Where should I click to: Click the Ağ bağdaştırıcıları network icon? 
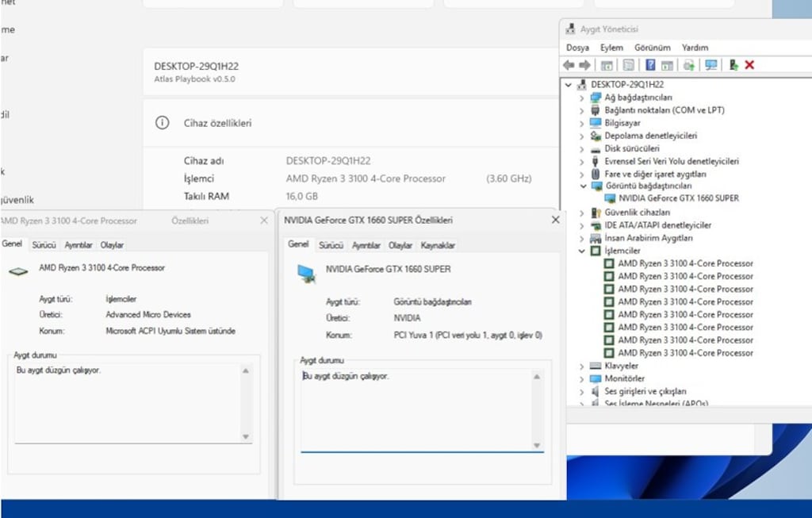596,98
